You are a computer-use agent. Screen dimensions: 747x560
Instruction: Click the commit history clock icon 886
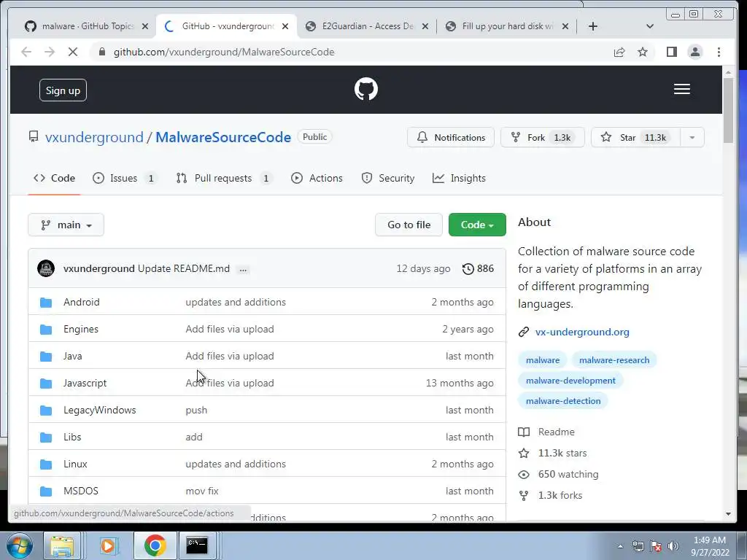(x=478, y=268)
